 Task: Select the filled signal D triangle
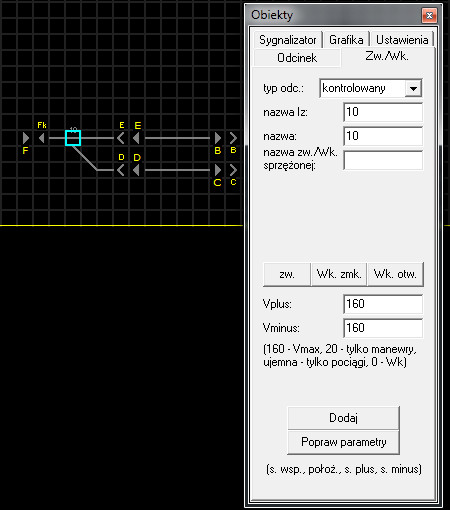pyautogui.click(x=136, y=170)
